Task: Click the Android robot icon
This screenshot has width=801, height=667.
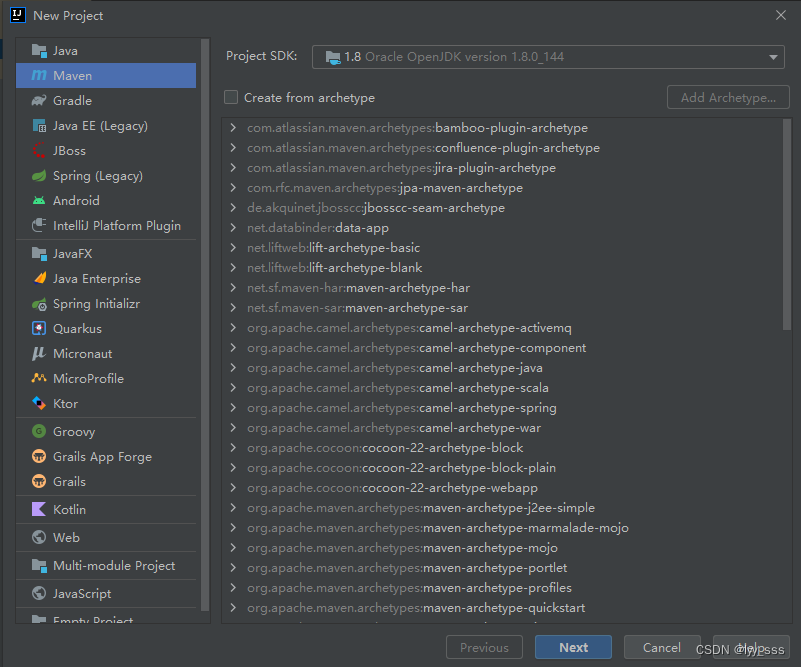Action: (39, 201)
